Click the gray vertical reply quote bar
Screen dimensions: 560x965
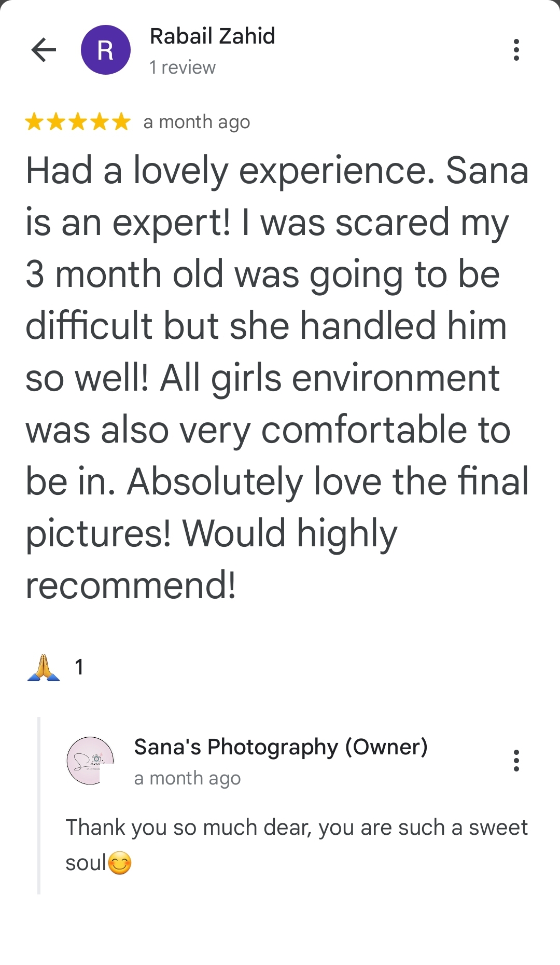pyautogui.click(x=39, y=805)
